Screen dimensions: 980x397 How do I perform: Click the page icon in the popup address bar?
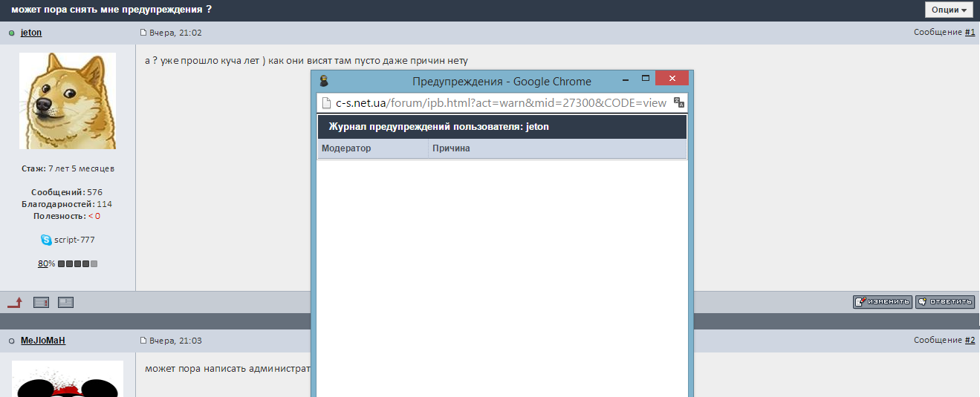(x=325, y=102)
